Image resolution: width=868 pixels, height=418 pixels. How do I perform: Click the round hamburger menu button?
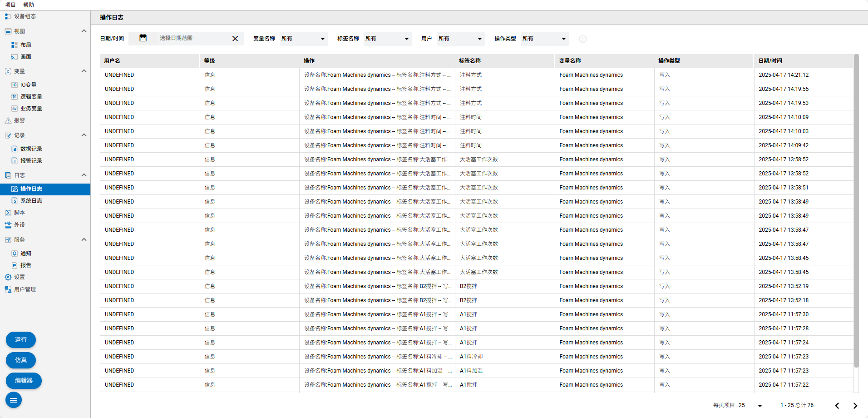[x=14, y=400]
